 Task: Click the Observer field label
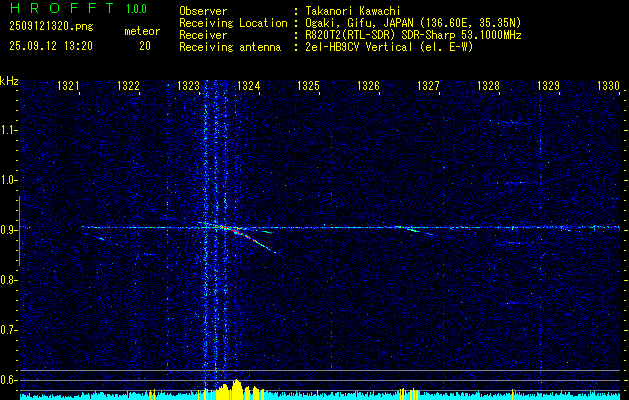point(203,11)
